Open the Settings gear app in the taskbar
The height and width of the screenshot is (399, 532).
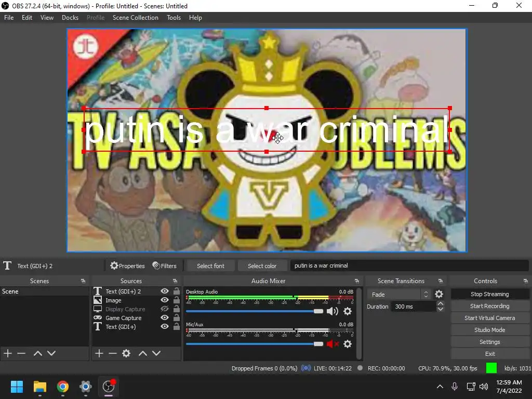click(86, 387)
